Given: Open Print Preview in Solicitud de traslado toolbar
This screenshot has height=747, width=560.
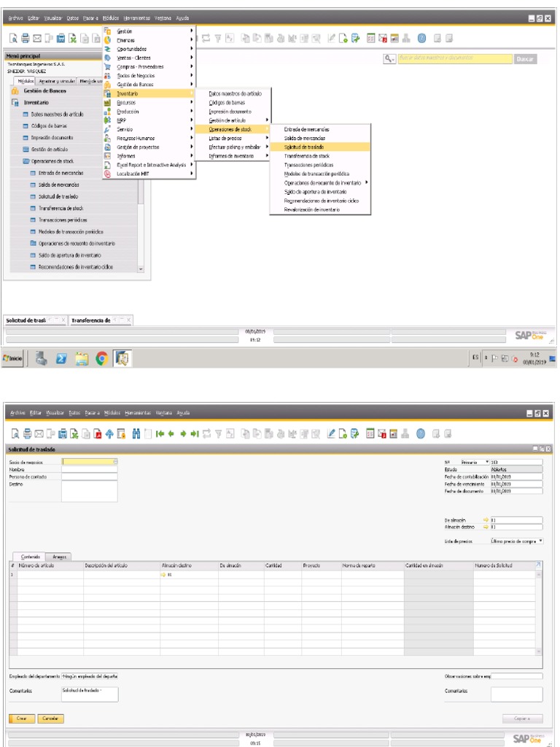Looking at the screenshot, I should pyautogui.click(x=15, y=433).
